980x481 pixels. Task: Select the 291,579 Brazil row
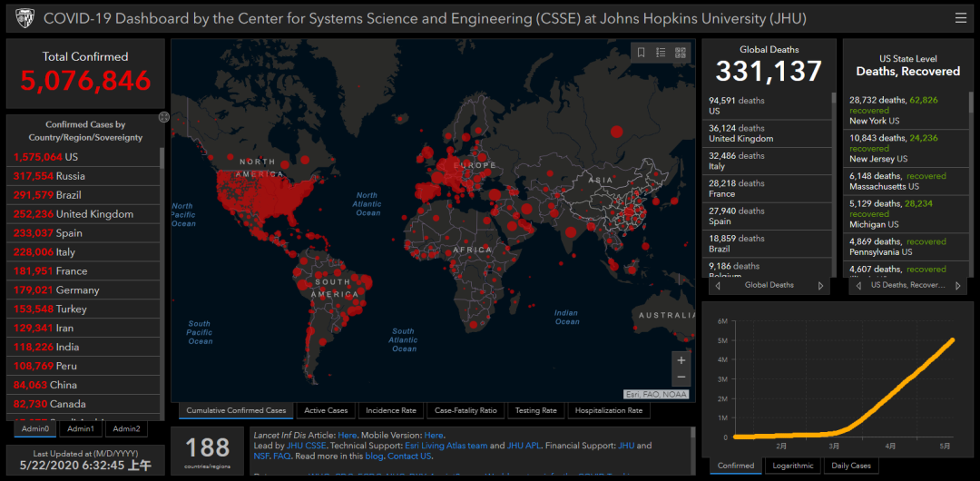click(x=83, y=195)
